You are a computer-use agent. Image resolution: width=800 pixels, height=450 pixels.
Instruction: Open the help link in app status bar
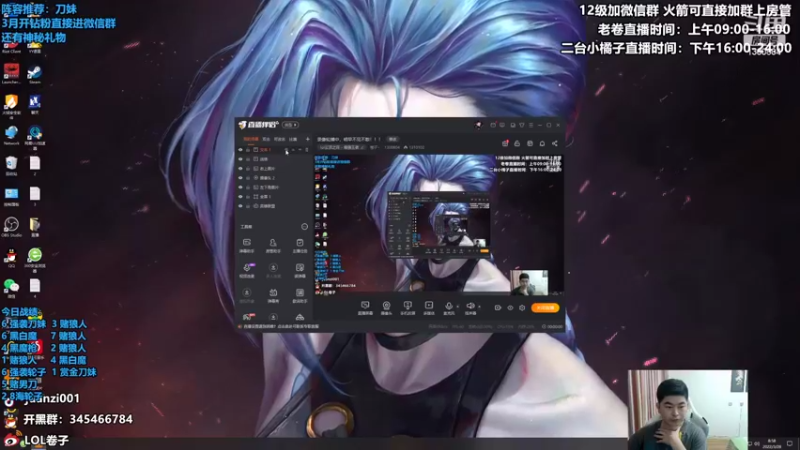pos(282,326)
